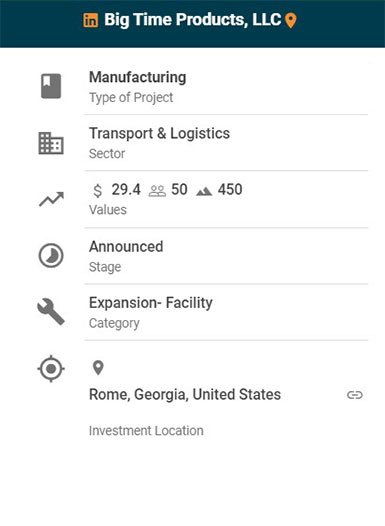This screenshot has width=385, height=526.
Task: Select the building icon next to Sector
Action: (51, 143)
